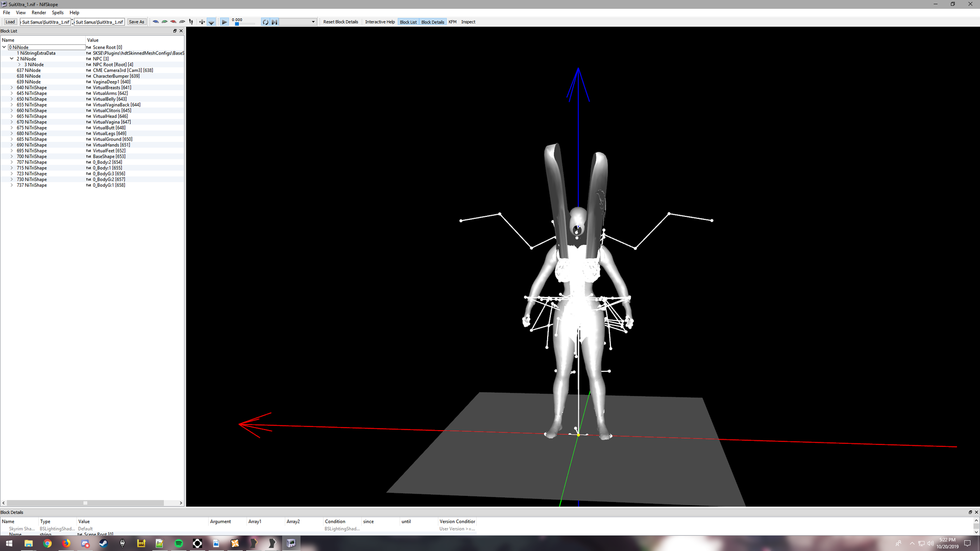Open Chrome from the taskbar

[47, 543]
